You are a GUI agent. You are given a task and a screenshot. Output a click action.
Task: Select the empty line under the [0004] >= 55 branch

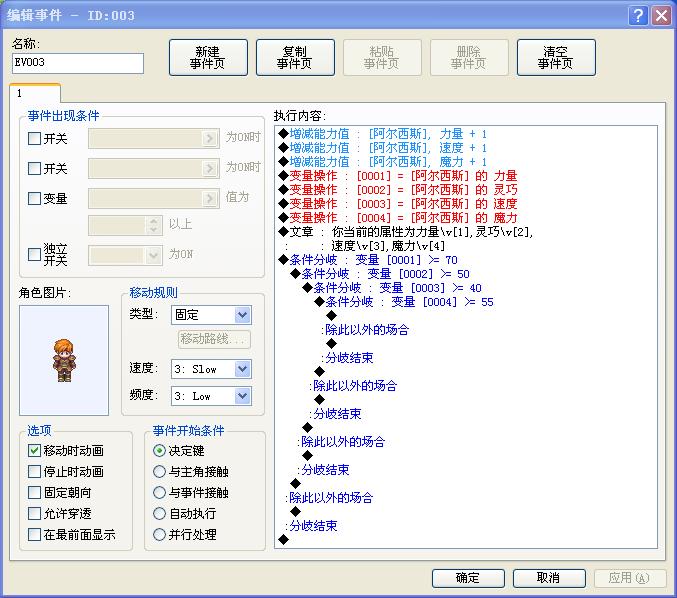[x=332, y=316]
